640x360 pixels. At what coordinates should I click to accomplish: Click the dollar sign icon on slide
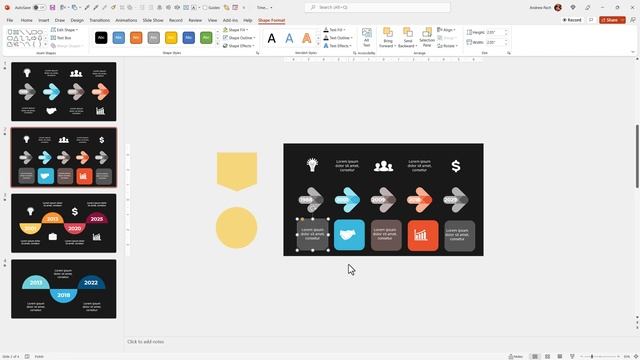pos(456,166)
